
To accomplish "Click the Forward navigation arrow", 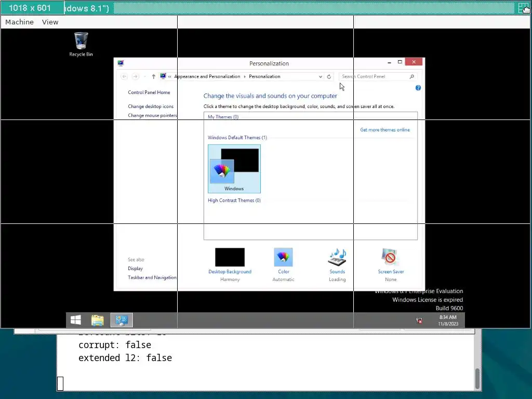I will (136, 77).
